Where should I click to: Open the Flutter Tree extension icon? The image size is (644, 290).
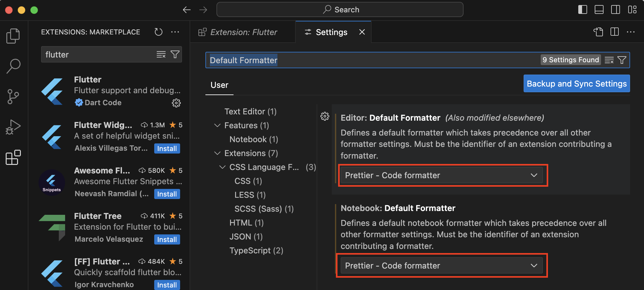[52, 228]
